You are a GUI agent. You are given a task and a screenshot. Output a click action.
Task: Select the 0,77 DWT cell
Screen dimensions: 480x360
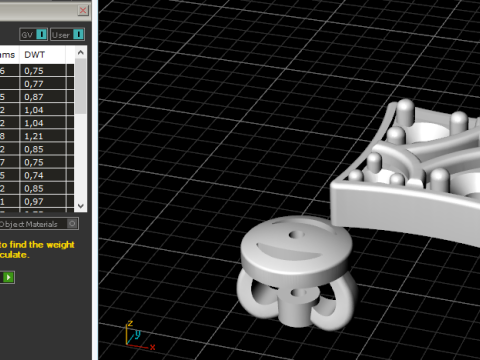(x=42, y=84)
